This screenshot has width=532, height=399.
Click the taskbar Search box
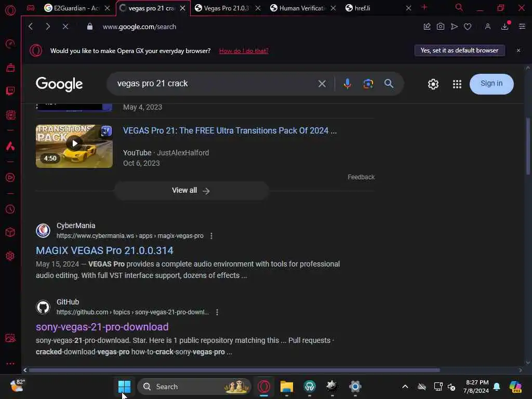coord(194,387)
